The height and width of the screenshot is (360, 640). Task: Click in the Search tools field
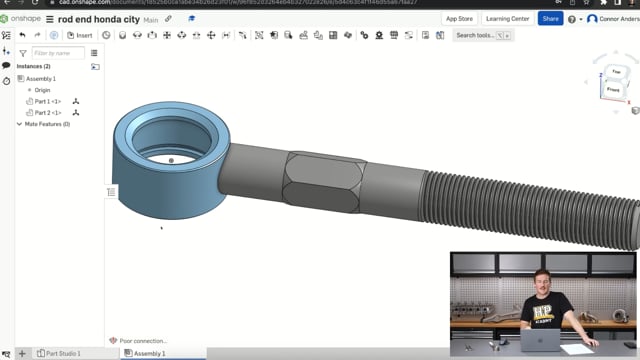coord(483,36)
